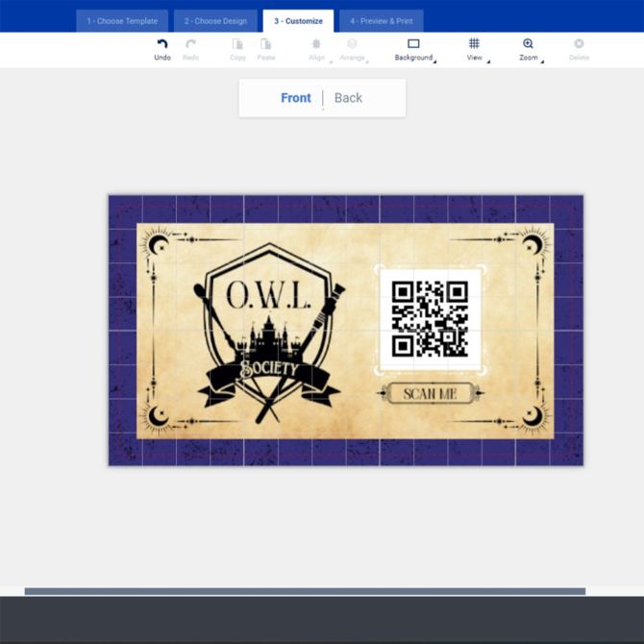The width and height of the screenshot is (644, 644).
Task: Open 4 - Preview & Print tab
Action: (382, 21)
